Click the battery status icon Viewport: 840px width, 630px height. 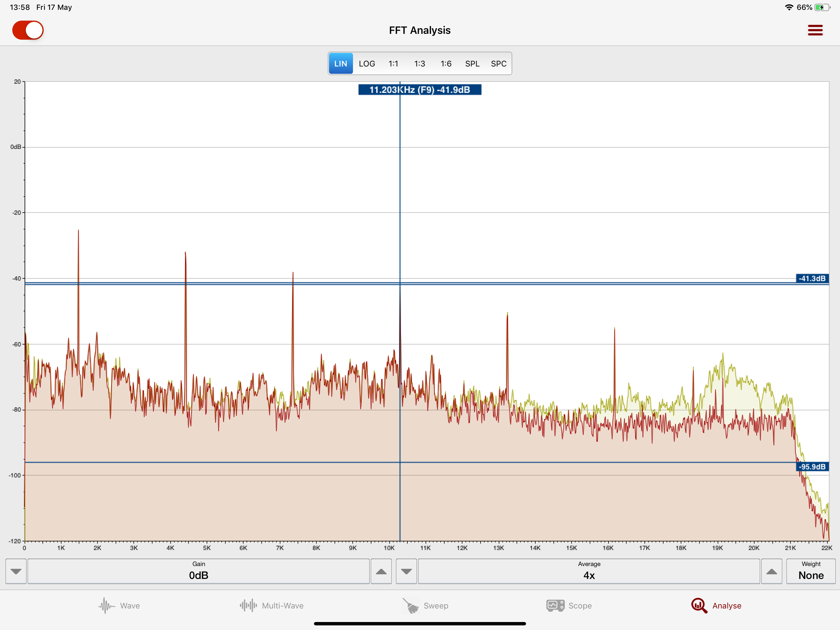point(822,7)
